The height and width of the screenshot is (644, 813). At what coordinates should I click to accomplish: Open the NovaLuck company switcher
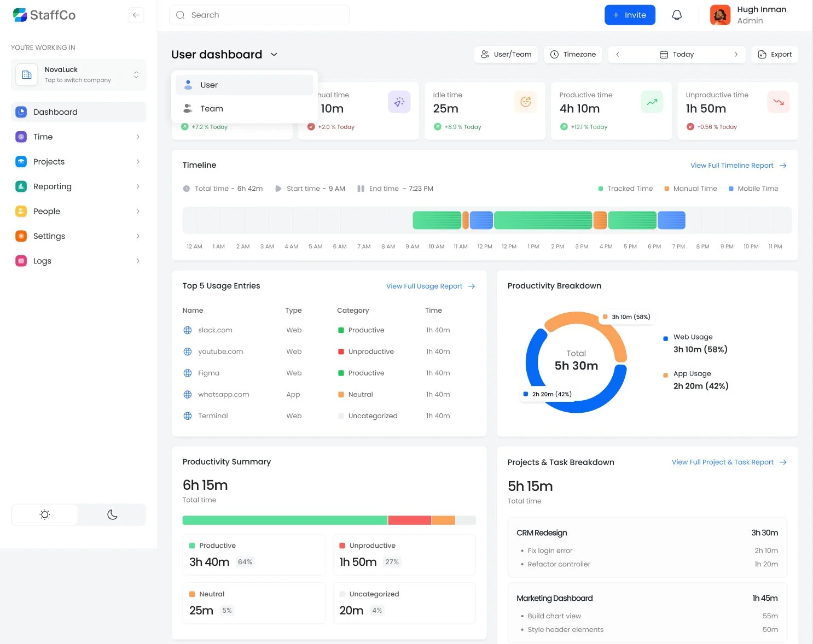(78, 75)
